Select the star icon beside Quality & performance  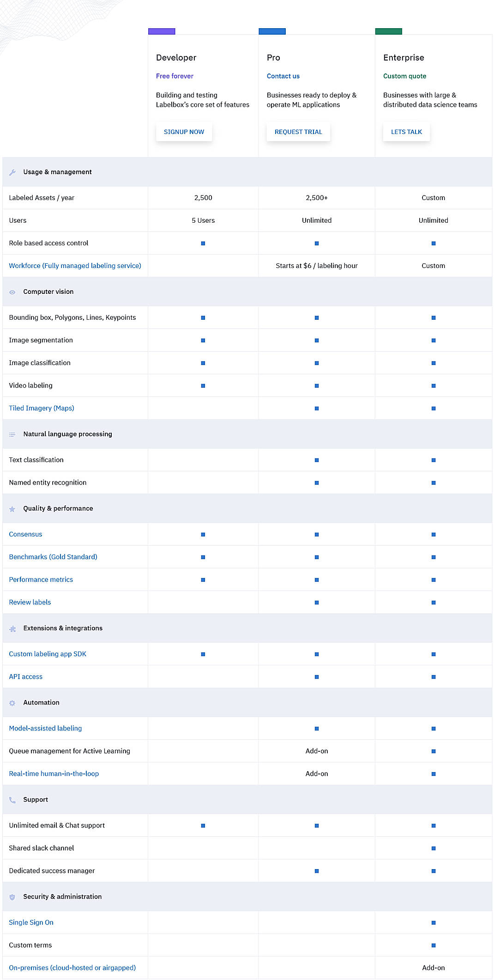[12, 508]
